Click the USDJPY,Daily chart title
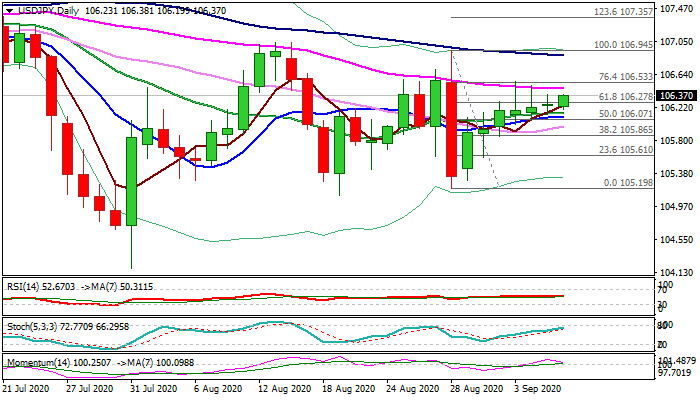Screen dimensions: 700x400 click(x=48, y=11)
